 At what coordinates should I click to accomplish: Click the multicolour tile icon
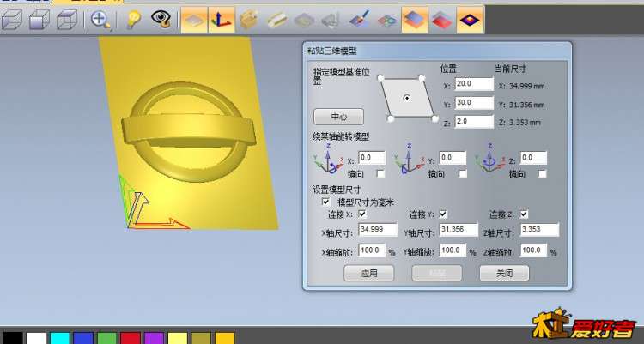[387, 20]
